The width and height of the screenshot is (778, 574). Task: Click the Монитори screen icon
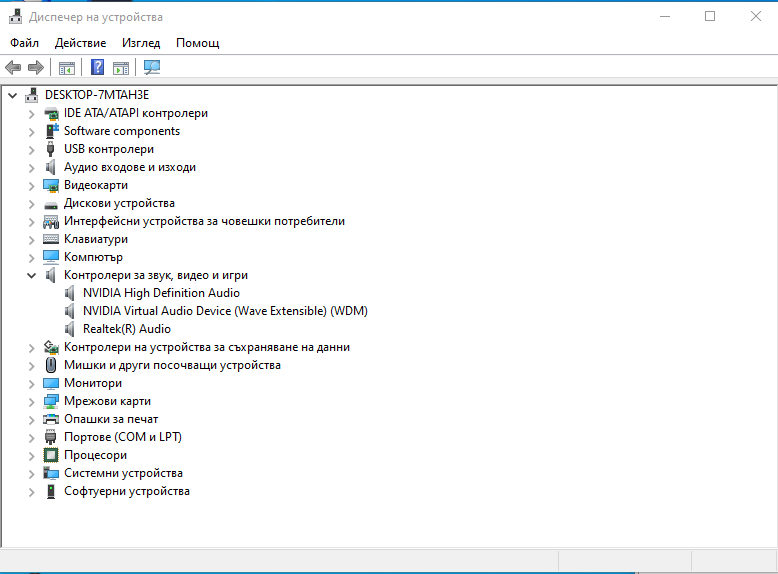[51, 383]
